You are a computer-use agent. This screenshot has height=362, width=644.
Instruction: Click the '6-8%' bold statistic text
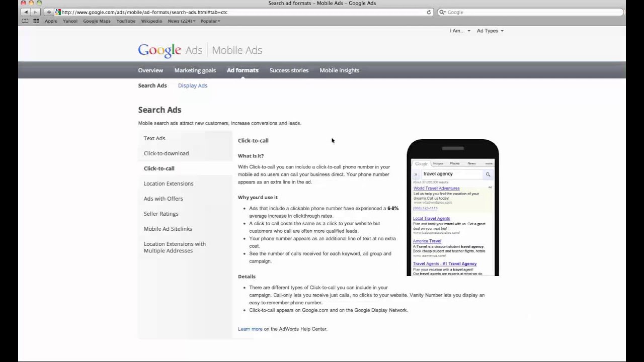pos(393,208)
